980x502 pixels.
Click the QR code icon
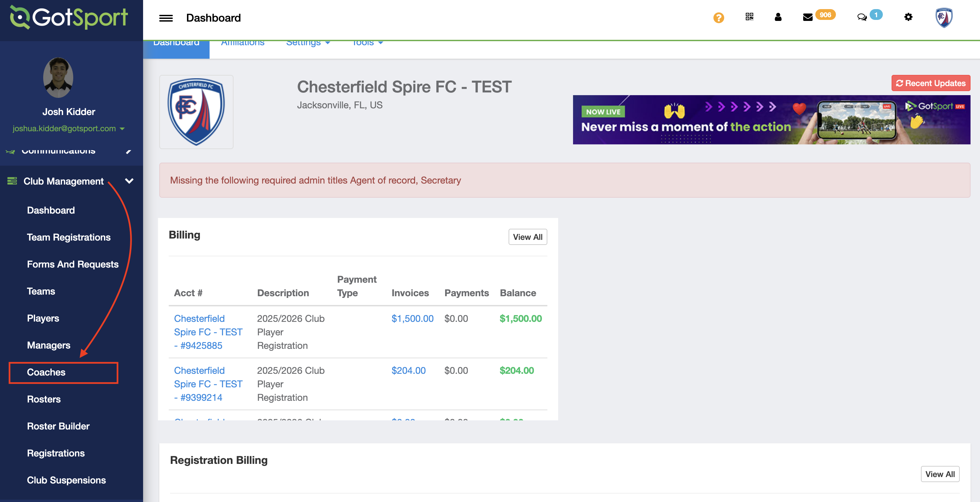pyautogui.click(x=749, y=17)
